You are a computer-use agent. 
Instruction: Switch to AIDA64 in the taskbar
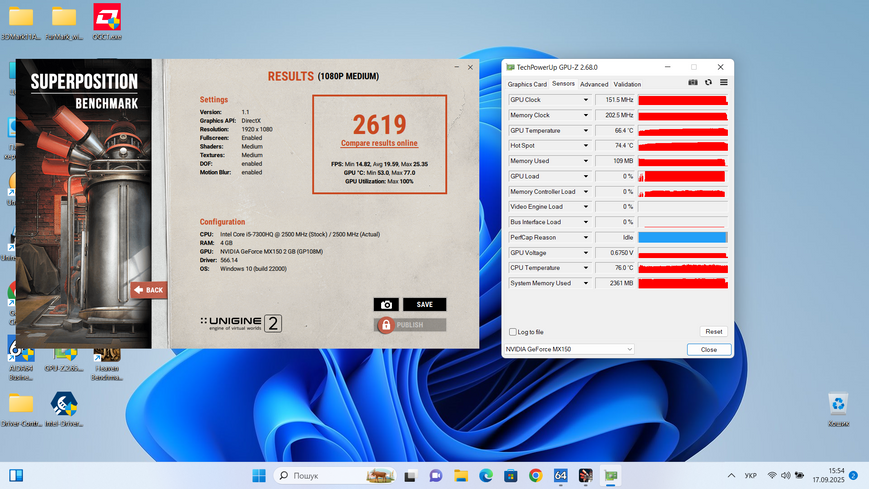560,476
